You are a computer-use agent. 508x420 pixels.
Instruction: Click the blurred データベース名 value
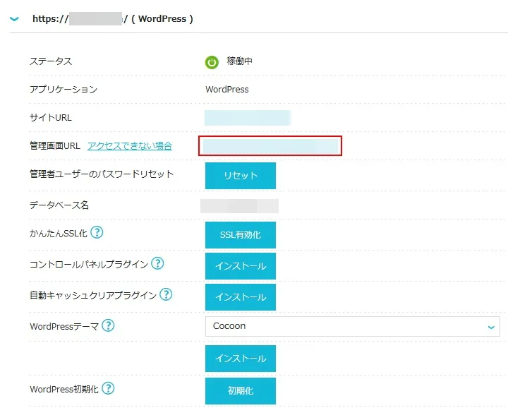pyautogui.click(x=239, y=206)
